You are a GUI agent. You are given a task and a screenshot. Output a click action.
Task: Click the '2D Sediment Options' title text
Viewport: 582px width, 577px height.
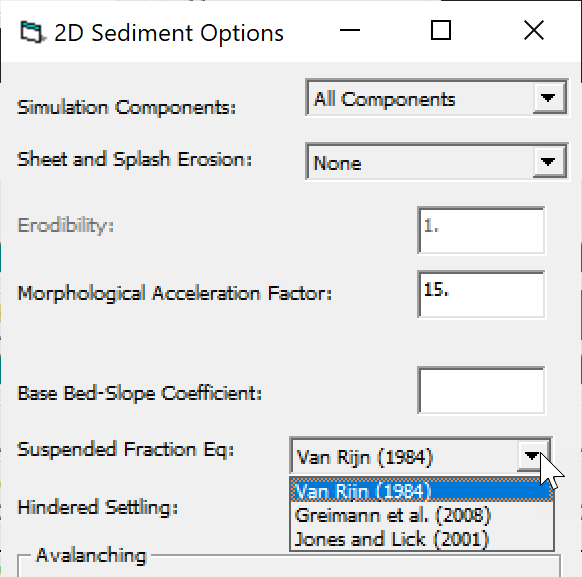(x=169, y=33)
